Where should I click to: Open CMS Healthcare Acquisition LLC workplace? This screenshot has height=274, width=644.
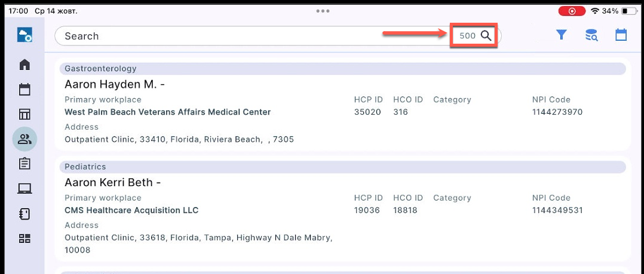131,210
